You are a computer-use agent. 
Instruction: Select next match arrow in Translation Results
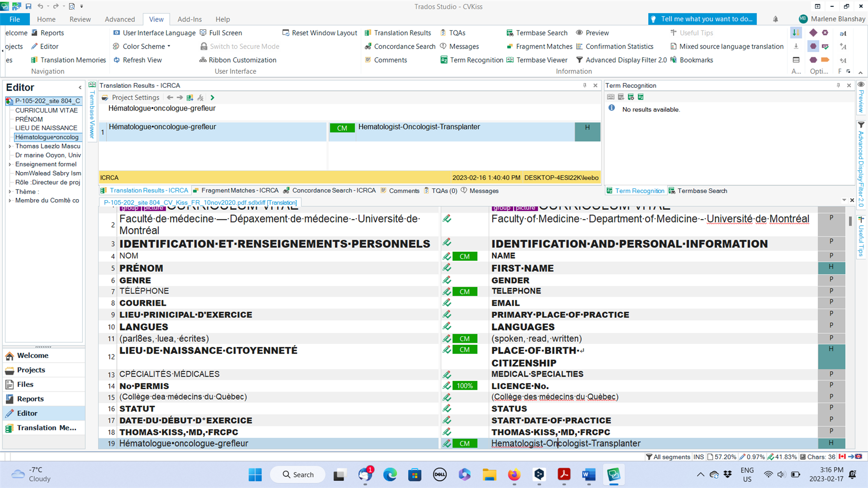179,97
